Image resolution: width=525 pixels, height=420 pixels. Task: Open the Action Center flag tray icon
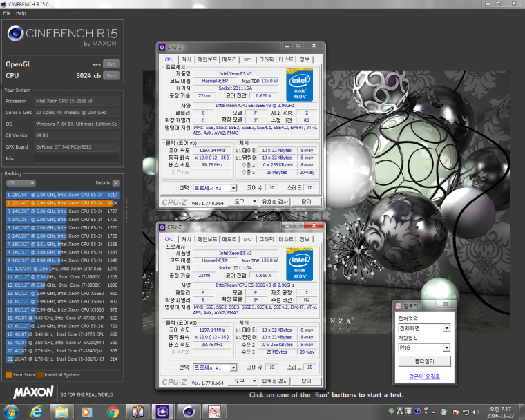click(456, 412)
